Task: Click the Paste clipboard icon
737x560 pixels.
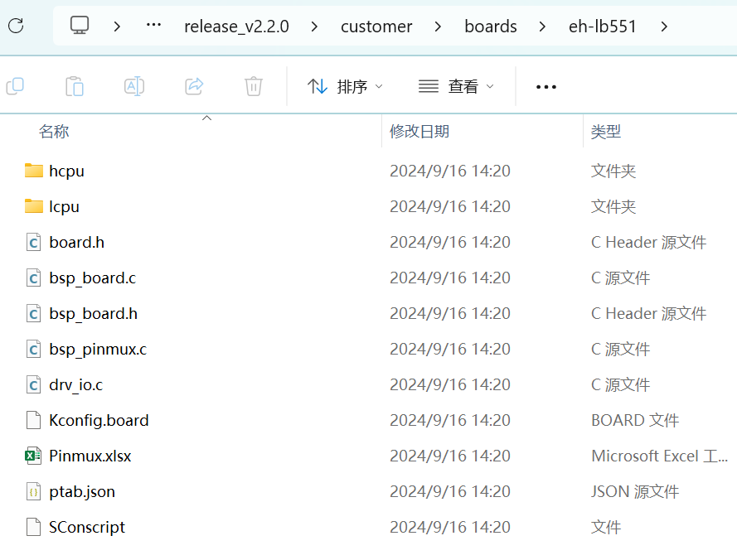Action: pos(75,86)
